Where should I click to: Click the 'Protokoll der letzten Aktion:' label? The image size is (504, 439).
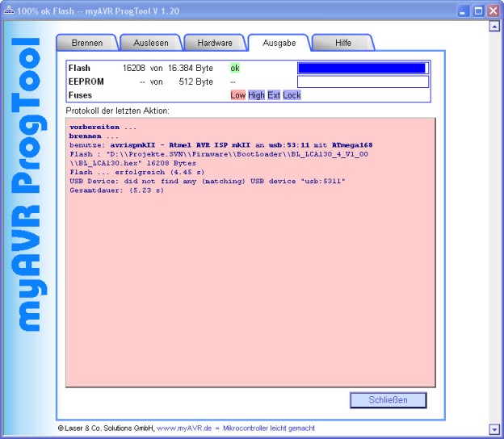[117, 111]
